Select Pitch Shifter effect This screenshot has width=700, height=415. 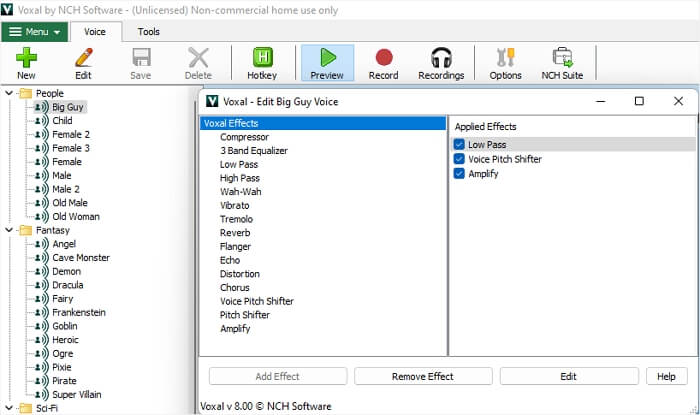coord(245,315)
